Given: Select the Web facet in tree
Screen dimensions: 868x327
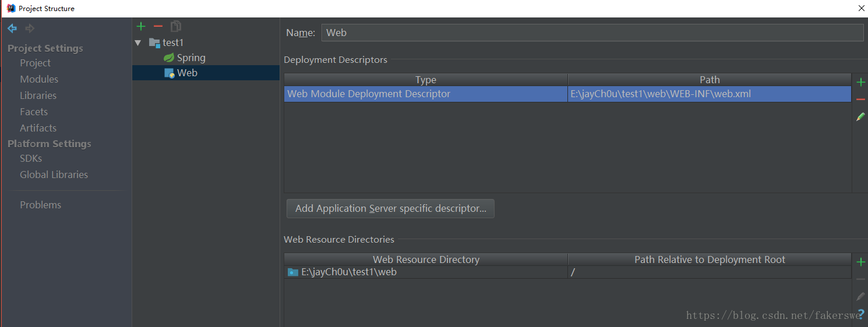Looking at the screenshot, I should click(x=187, y=73).
